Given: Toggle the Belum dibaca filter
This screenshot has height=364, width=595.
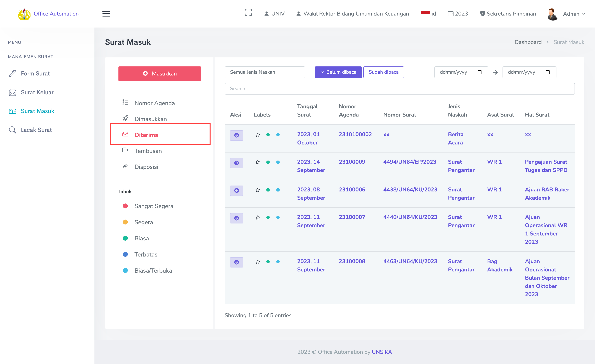Looking at the screenshot, I should [338, 72].
